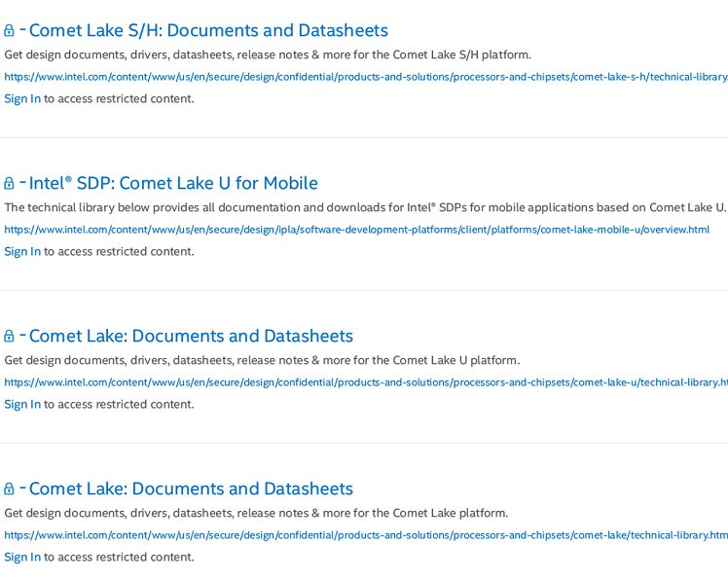Screen dimensions: 728x579
Task: Open Intel SDP: Comet Lake U for Mobile
Action: pyautogui.click(x=173, y=183)
